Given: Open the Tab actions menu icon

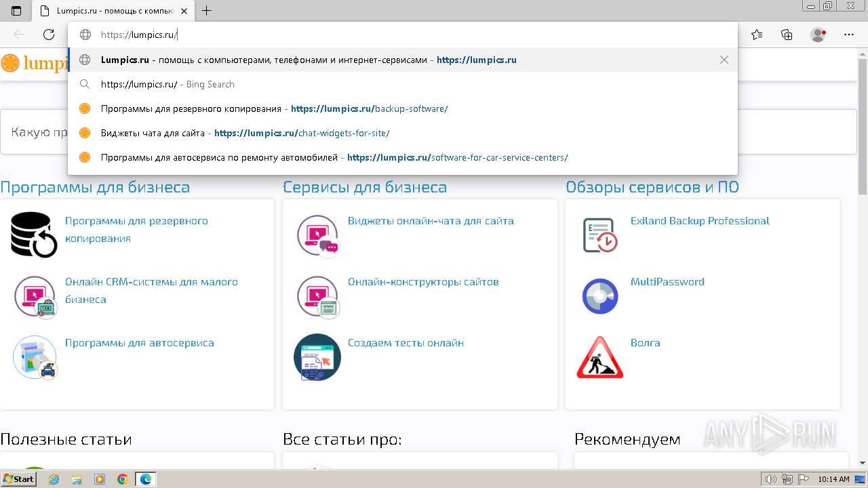Looking at the screenshot, I should tap(16, 11).
